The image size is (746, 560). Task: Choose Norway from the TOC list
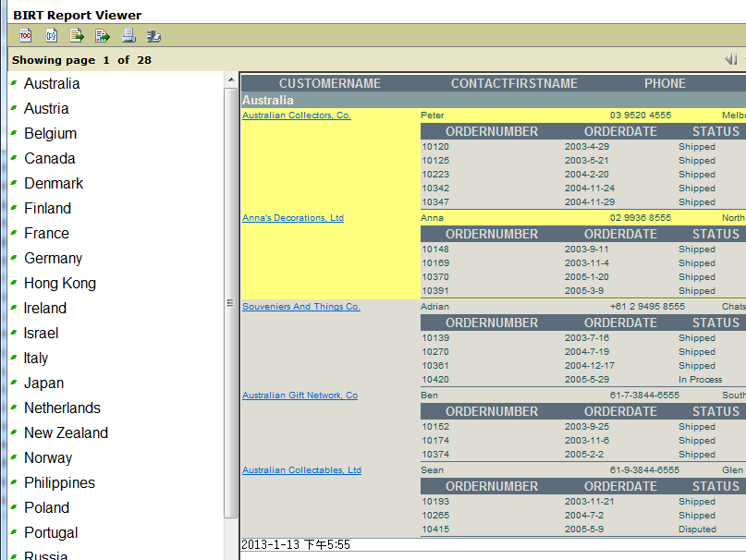tap(48, 458)
